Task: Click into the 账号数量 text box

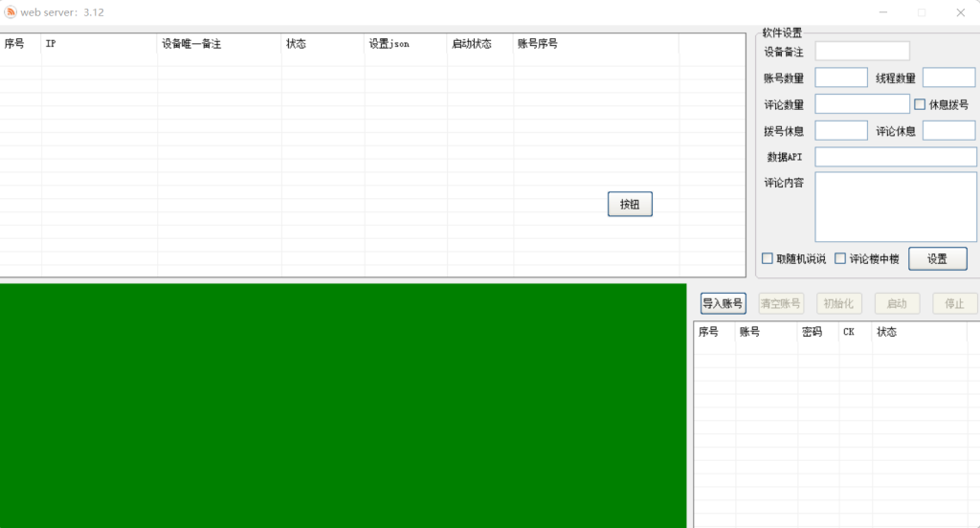Action: [841, 77]
